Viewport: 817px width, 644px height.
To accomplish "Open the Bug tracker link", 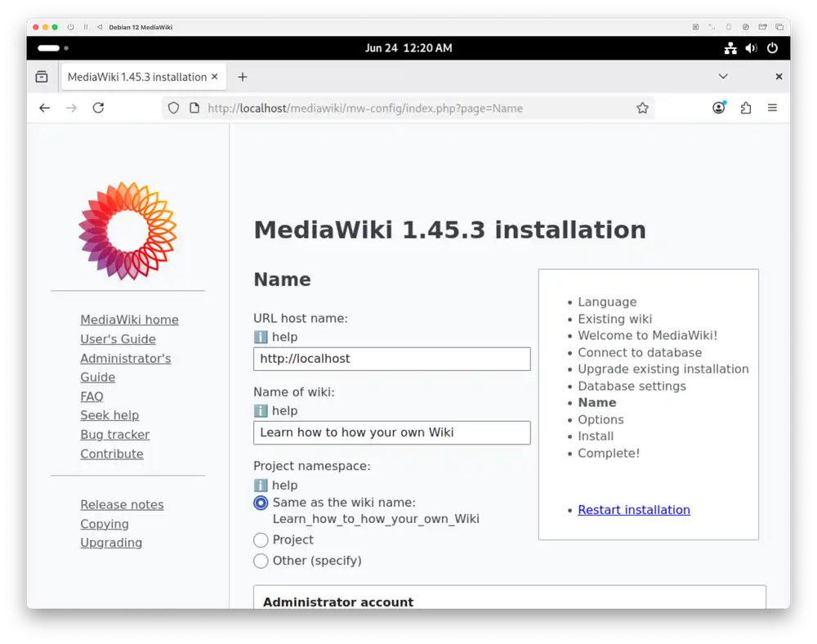I will pos(114,435).
